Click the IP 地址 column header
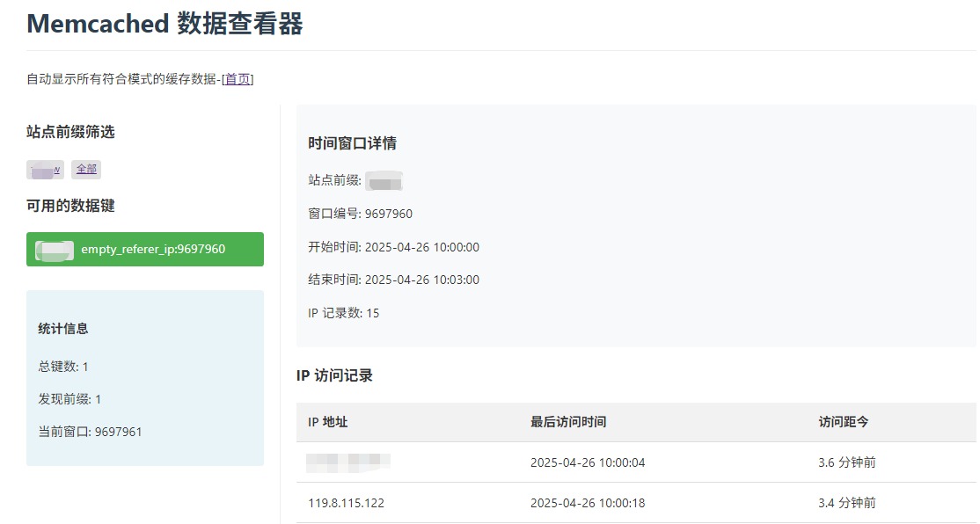Image resolution: width=980 pixels, height=524 pixels. click(x=328, y=422)
